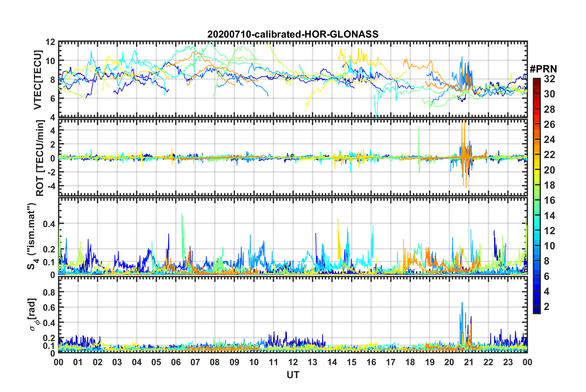
Task: Click hour tick label 23 on UT axis
Action: (508, 362)
